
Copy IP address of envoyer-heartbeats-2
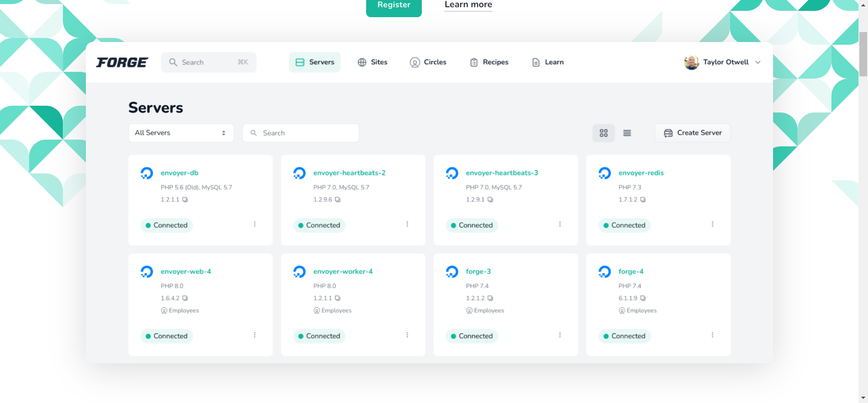(338, 200)
